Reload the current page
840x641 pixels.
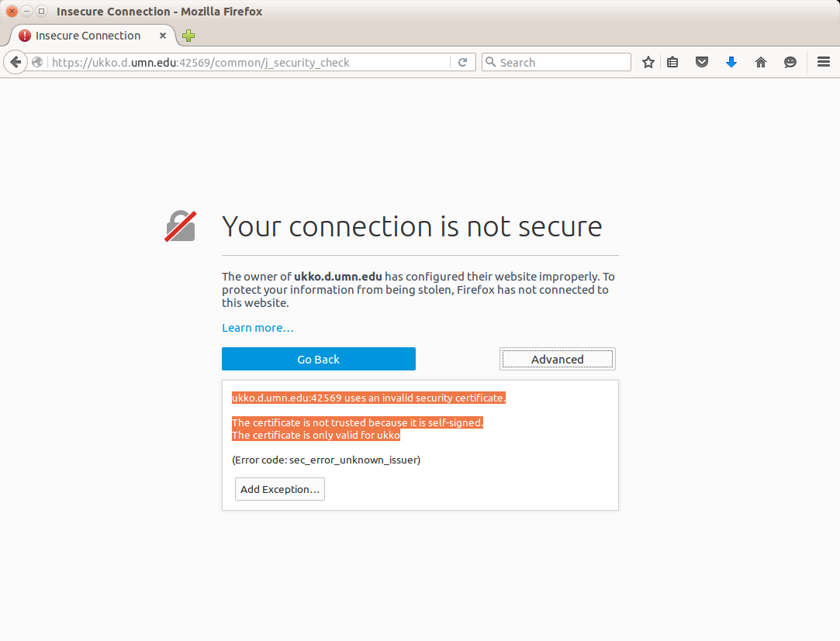tap(463, 63)
